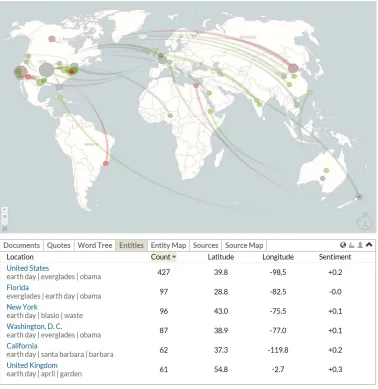
Task: Click the latitude value 39.8
Action: (221, 272)
